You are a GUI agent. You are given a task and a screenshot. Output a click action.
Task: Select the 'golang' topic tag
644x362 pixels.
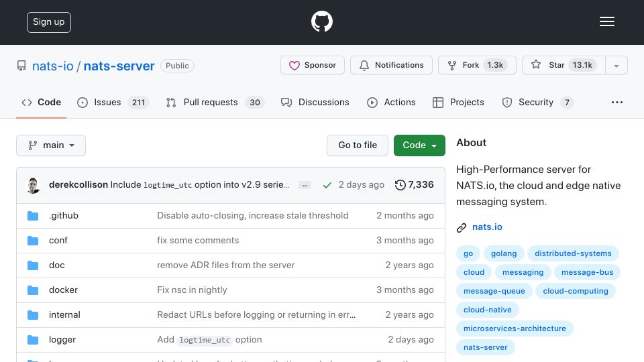[504, 253]
